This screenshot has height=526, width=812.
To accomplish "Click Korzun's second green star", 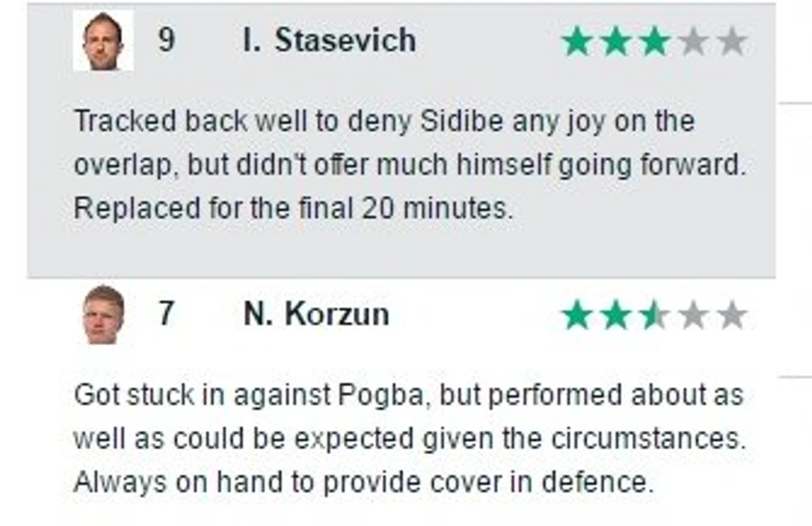I will [x=616, y=315].
